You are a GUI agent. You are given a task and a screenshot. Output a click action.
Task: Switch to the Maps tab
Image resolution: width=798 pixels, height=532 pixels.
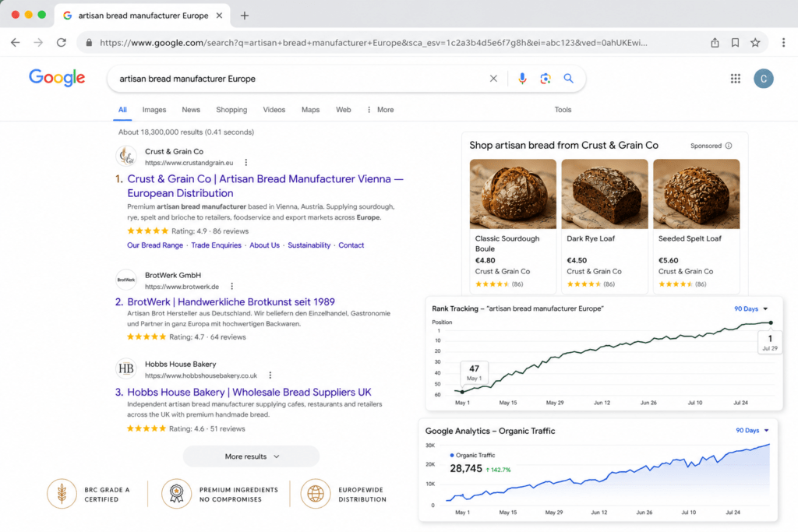(310, 110)
